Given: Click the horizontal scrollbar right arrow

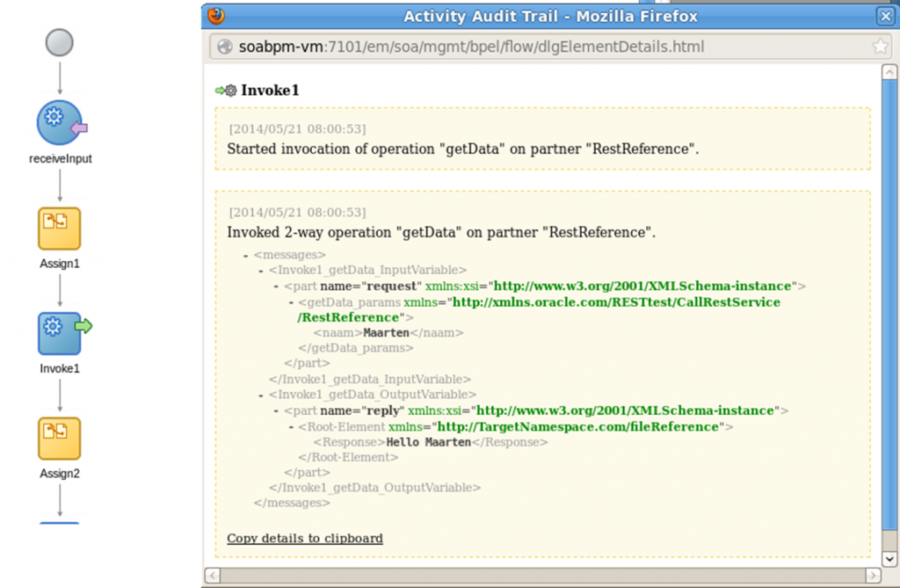Looking at the screenshot, I should tap(873, 575).
